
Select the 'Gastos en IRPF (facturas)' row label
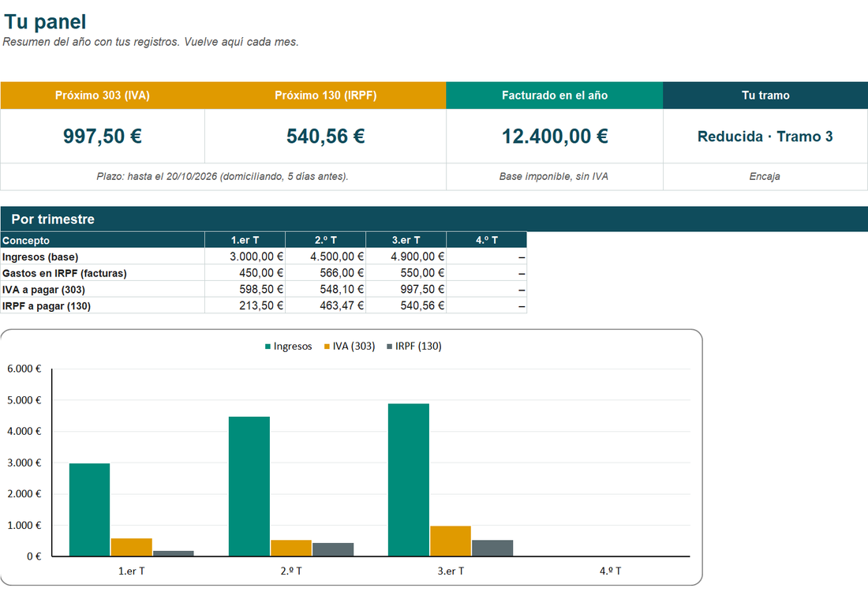tap(64, 274)
